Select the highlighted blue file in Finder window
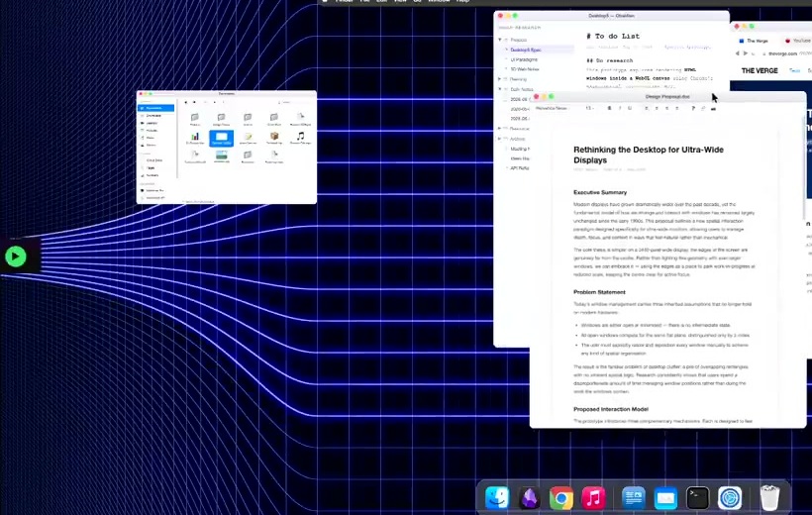The image size is (812, 515). 221,139
